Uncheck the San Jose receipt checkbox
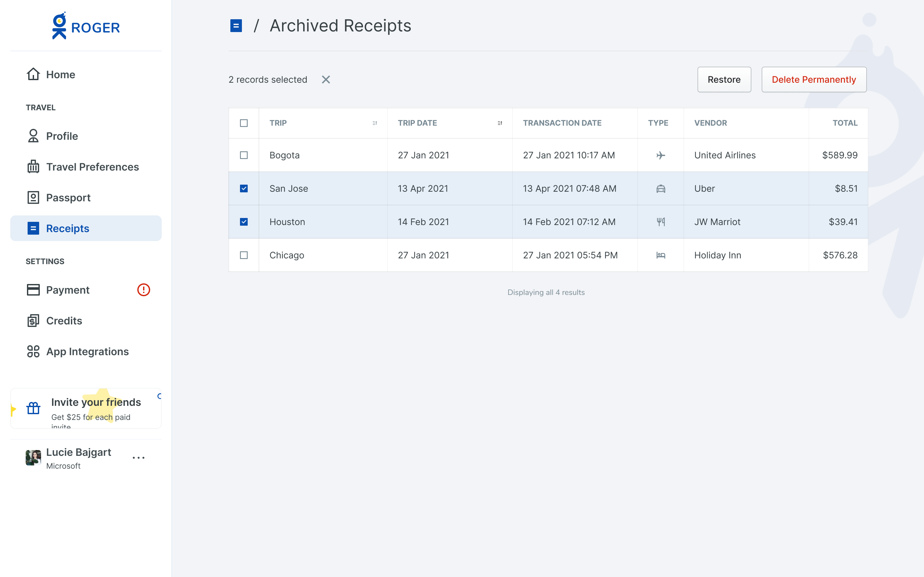This screenshot has height=577, width=924. click(x=244, y=188)
